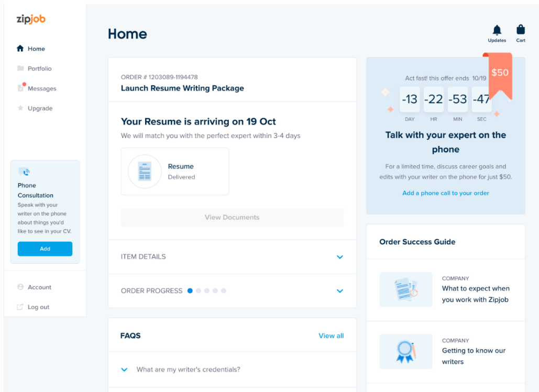This screenshot has width=539, height=392.
Task: Click View all FAQs link
Action: pyautogui.click(x=331, y=335)
